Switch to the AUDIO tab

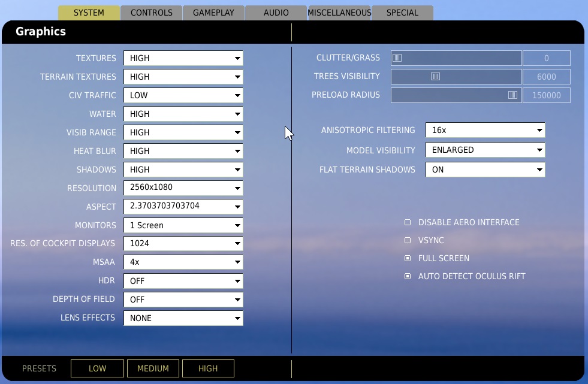[276, 13]
